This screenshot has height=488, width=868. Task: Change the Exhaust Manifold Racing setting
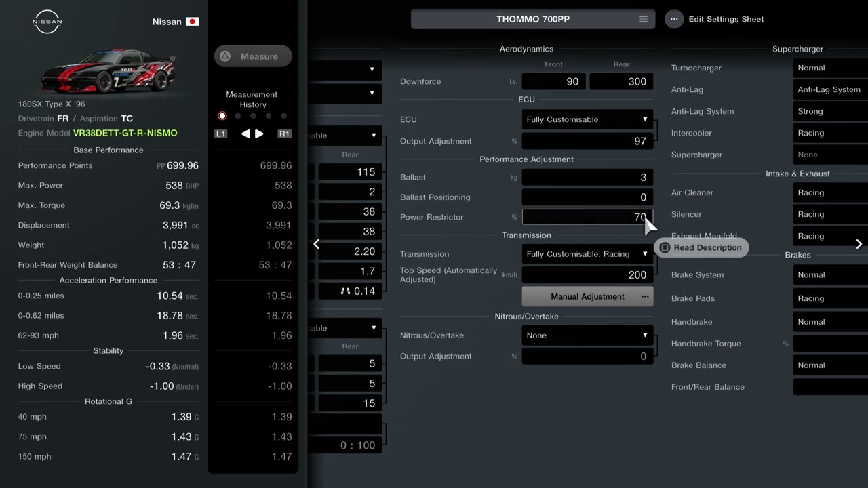pos(830,236)
